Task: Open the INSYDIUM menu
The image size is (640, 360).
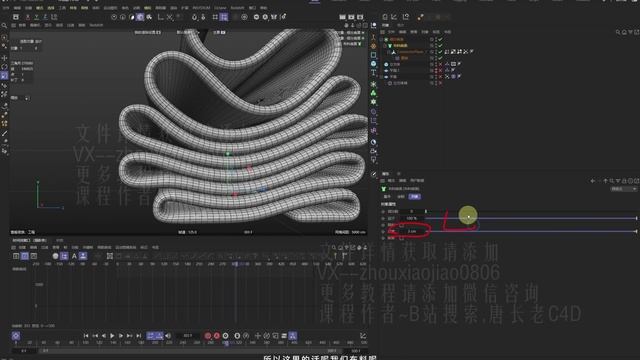Action: [x=201, y=7]
